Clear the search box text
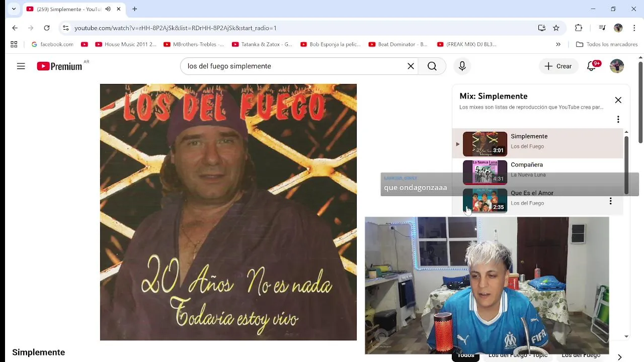Image resolution: width=644 pixels, height=362 pixels. 411,66
